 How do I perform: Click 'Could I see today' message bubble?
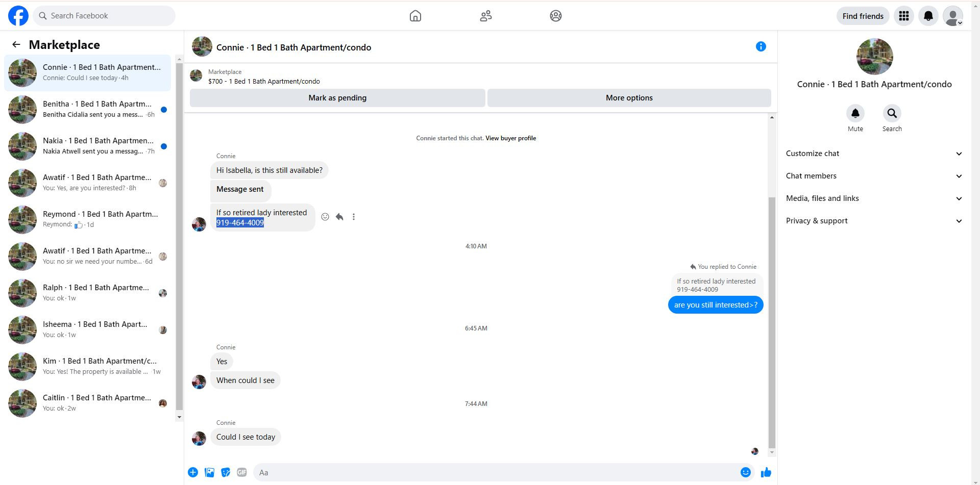(x=246, y=437)
